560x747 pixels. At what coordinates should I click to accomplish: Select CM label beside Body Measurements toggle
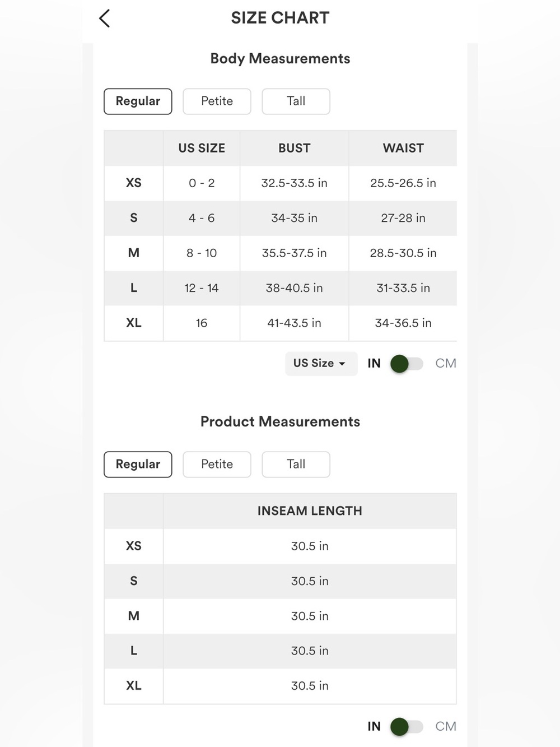pyautogui.click(x=446, y=364)
